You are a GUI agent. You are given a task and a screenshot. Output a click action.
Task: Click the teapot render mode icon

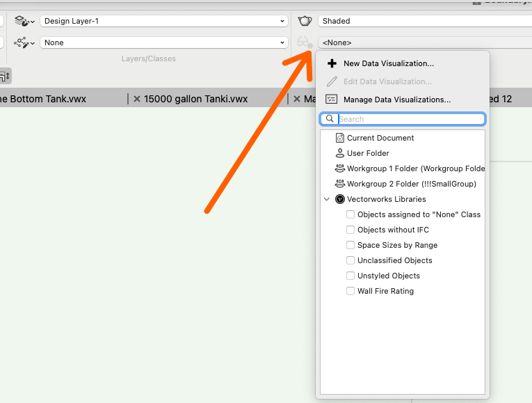pos(305,22)
